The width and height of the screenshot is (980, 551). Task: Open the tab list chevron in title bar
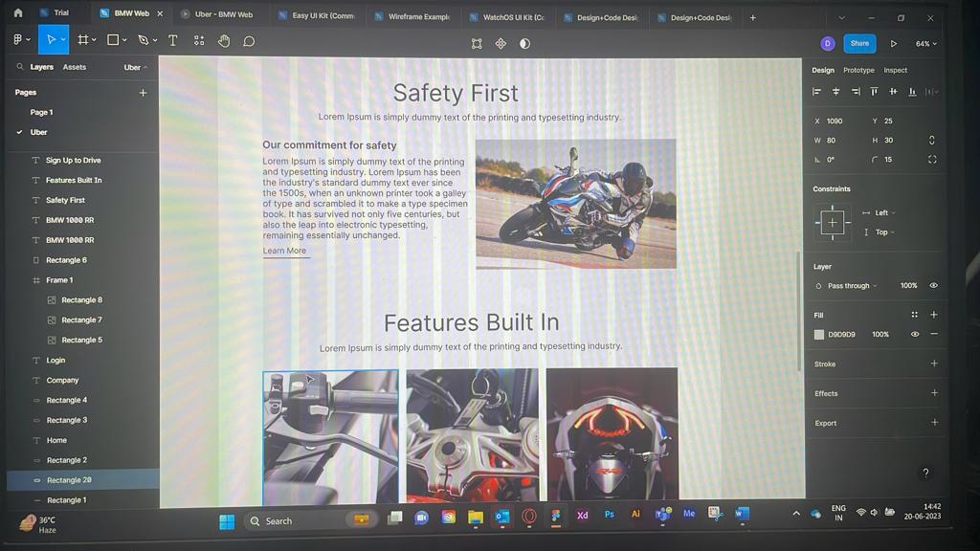(841, 17)
